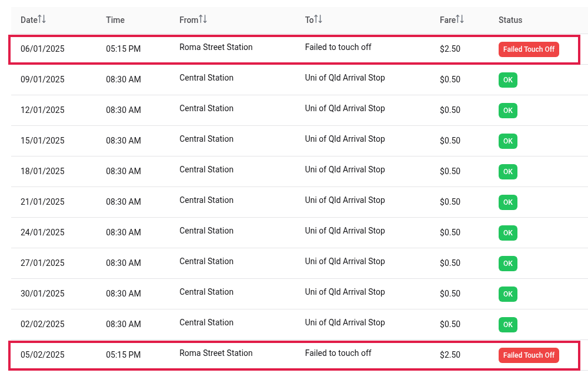The width and height of the screenshot is (588, 373).
Task: Select the date 27/01/2025
Action: [x=42, y=263]
